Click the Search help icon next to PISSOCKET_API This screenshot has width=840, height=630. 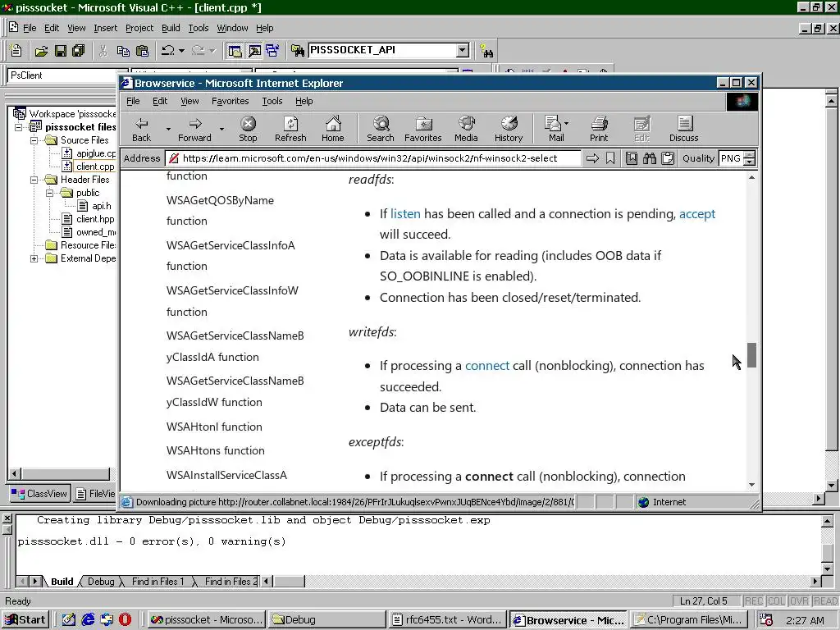click(486, 50)
